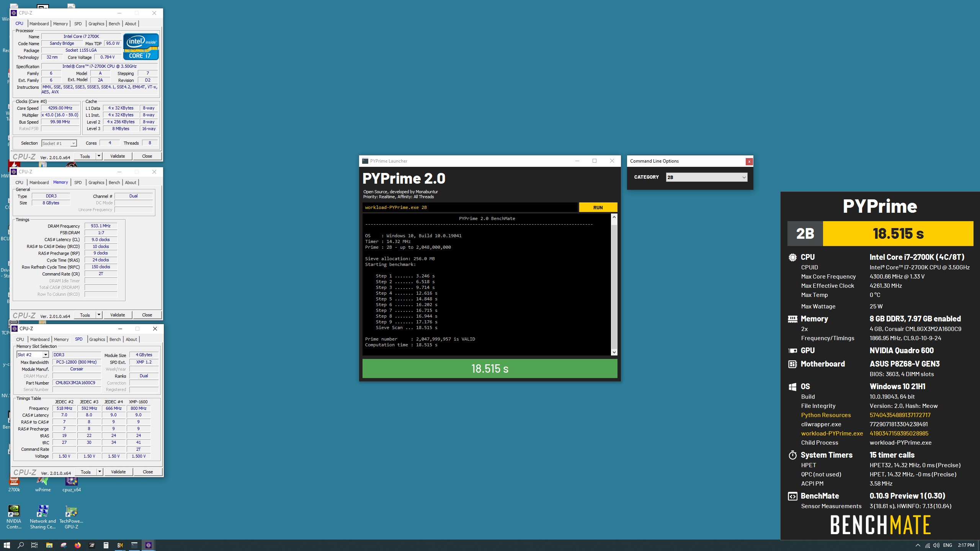Click the green 18.515 s result bar

[x=490, y=368]
